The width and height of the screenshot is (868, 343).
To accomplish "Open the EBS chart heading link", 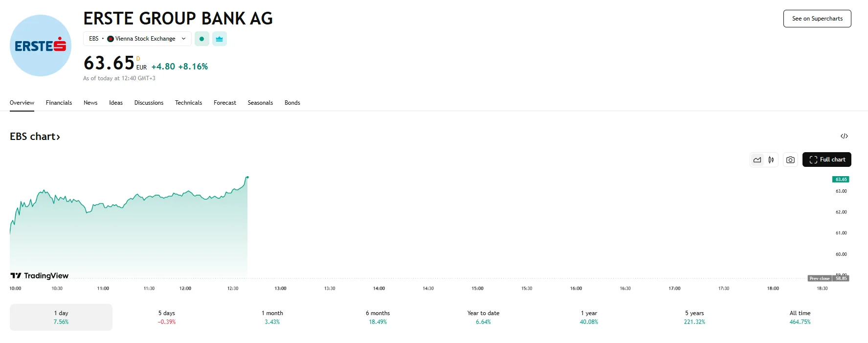I will click(x=35, y=137).
